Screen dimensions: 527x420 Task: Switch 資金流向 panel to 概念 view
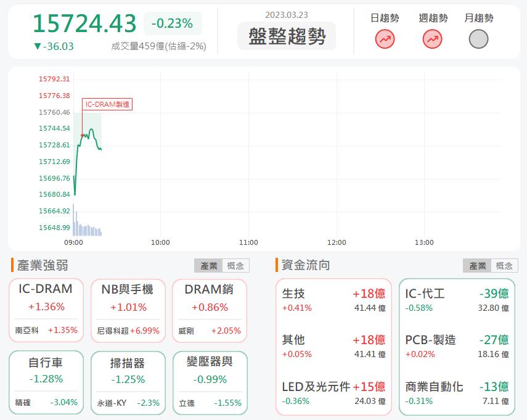point(505,266)
